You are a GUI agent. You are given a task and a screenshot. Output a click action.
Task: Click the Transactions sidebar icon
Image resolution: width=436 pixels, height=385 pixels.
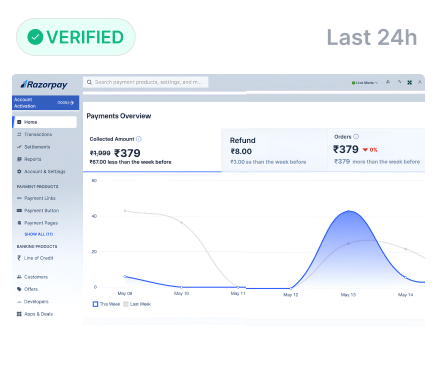(x=19, y=134)
